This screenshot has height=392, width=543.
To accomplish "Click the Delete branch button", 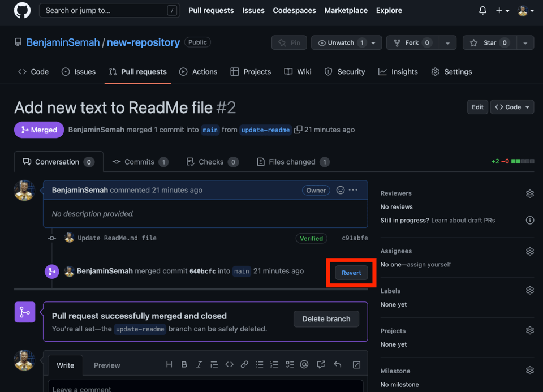I will pos(326,319).
